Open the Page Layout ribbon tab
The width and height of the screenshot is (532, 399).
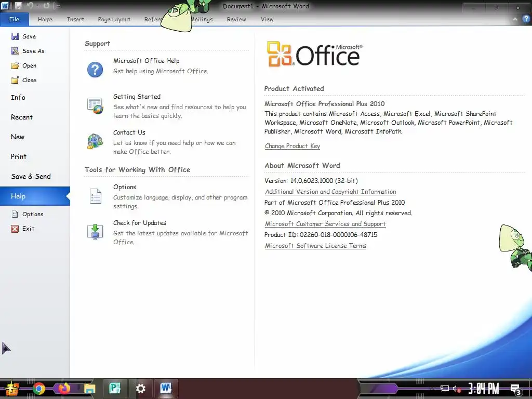114,19
